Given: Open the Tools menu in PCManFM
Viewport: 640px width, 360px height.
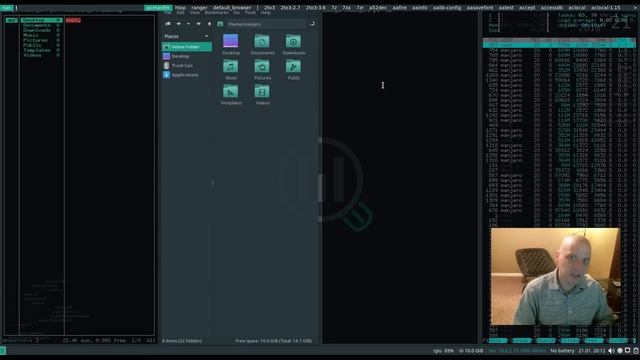Looking at the screenshot, I should [250, 13].
